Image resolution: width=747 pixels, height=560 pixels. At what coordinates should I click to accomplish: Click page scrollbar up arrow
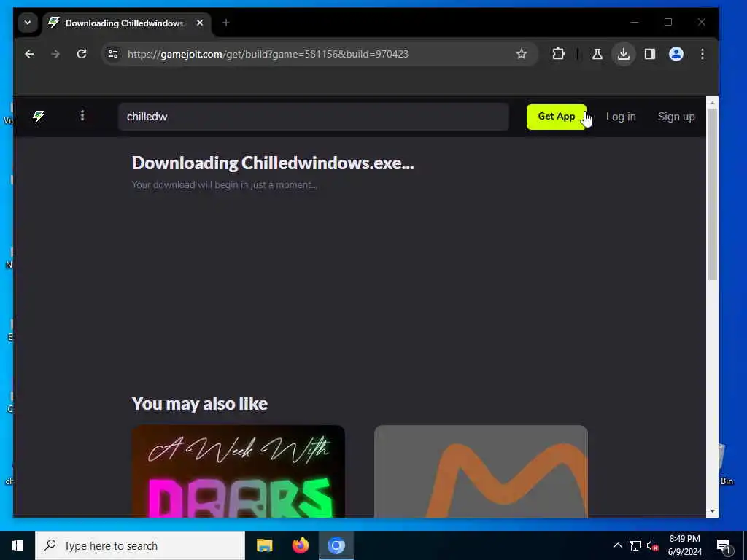point(712,102)
